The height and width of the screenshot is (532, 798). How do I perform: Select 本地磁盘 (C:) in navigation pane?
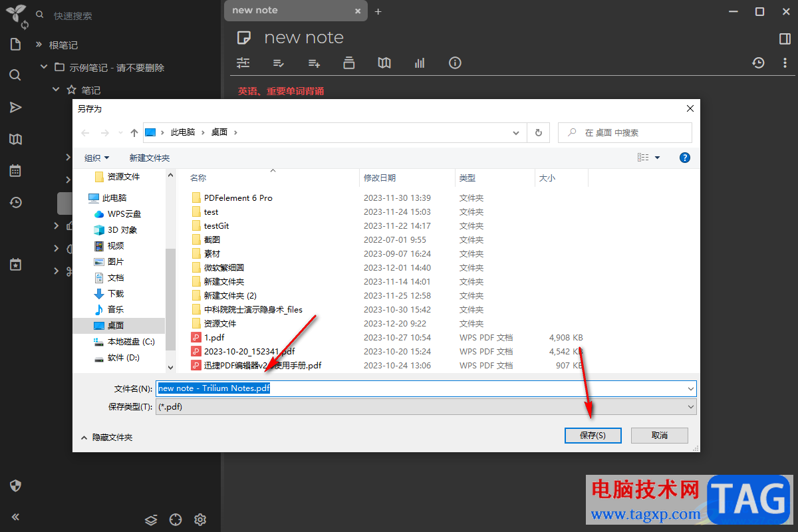coord(130,341)
